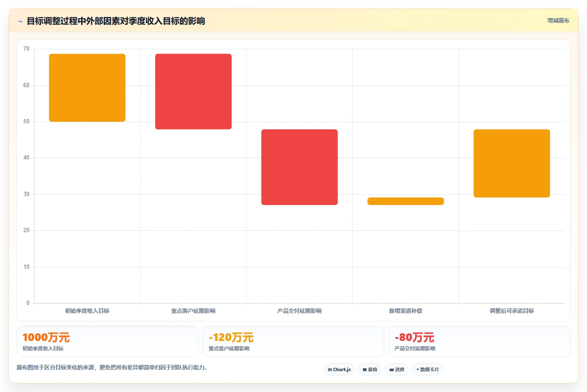Viewport: 587px width, 392px height.
Task: Click the 新增渠道补偿 axis label
Action: (406, 311)
